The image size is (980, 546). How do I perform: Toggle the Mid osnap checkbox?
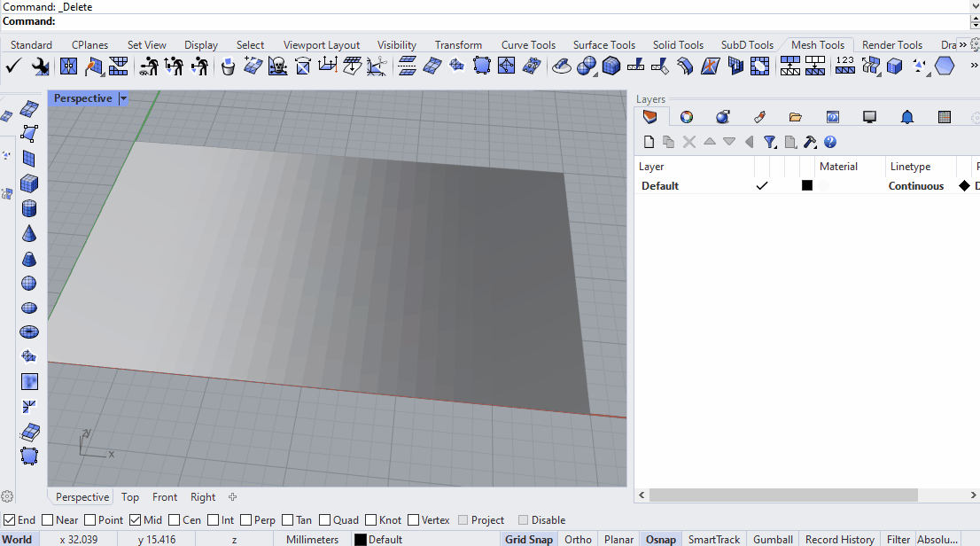pos(135,519)
